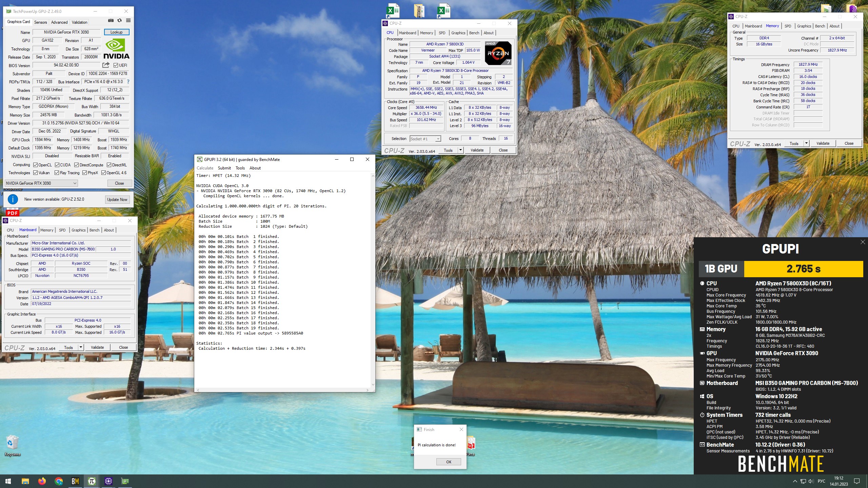Click the network icon in system tray
Viewport: 868px width, 488px height.
(x=803, y=481)
